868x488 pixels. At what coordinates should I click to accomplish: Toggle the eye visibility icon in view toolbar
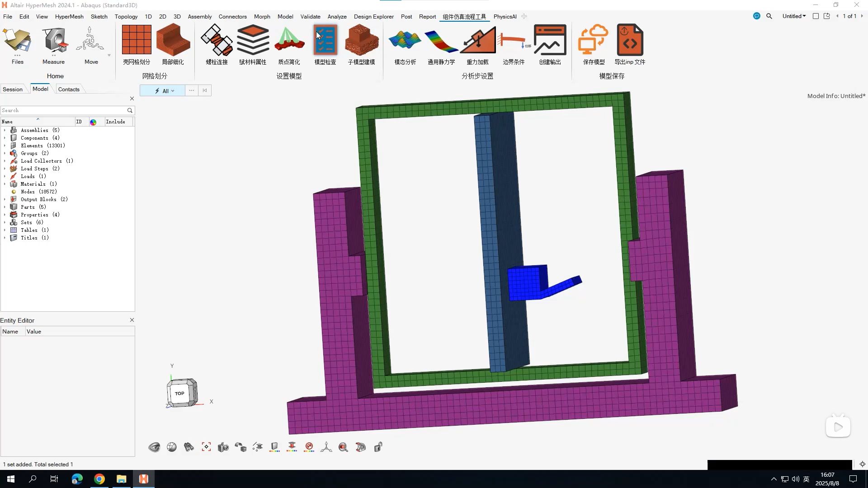coord(154,447)
